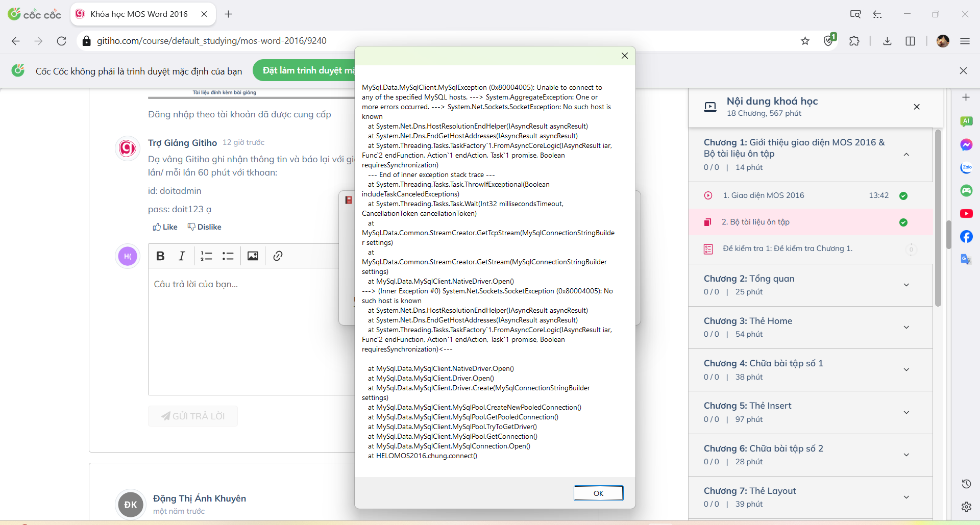
Task: Open the browser extensions puzzle icon
Action: 854,41
